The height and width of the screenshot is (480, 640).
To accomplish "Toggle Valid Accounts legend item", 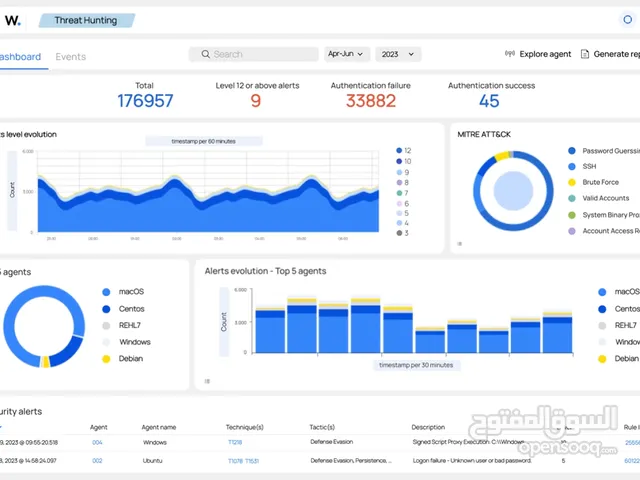I will point(599,198).
